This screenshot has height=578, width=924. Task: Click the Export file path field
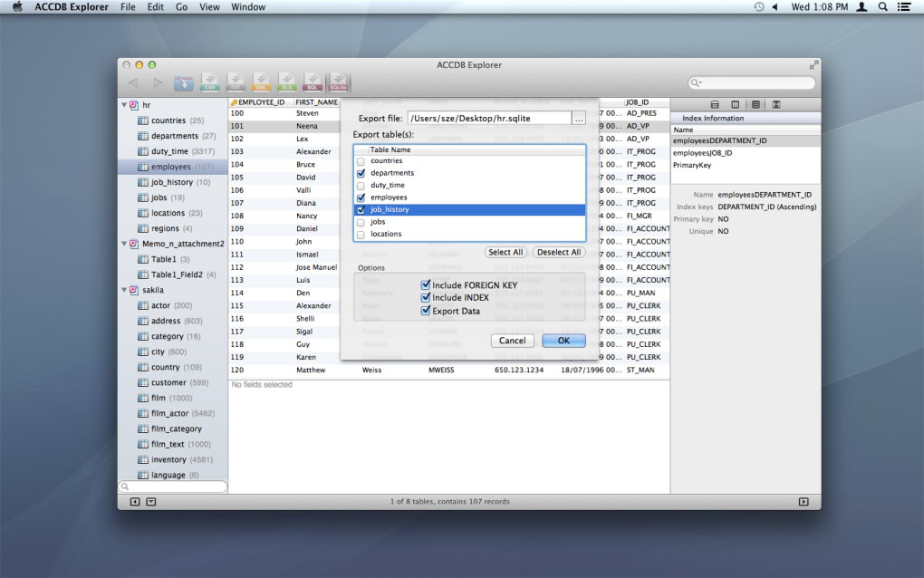click(490, 119)
